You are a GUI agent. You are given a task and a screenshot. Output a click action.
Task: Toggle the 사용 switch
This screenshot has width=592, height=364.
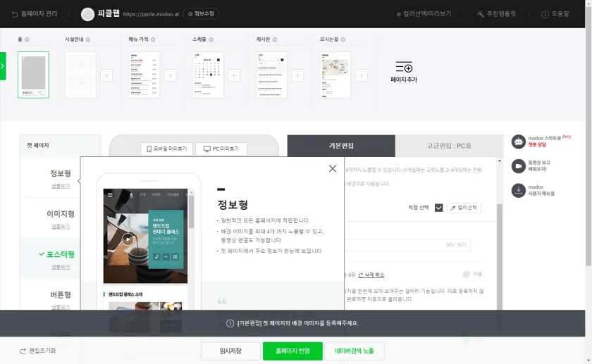point(466,275)
